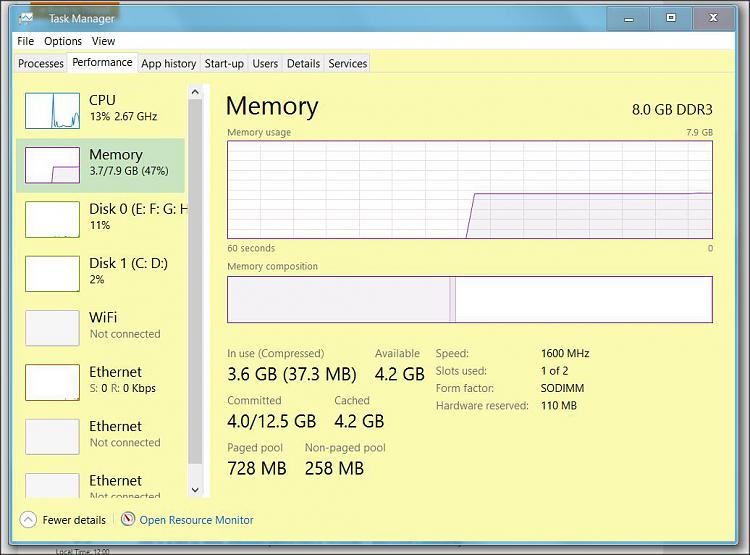Click the Fewer details button
Image resolution: width=750 pixels, height=555 pixels.
point(63,520)
